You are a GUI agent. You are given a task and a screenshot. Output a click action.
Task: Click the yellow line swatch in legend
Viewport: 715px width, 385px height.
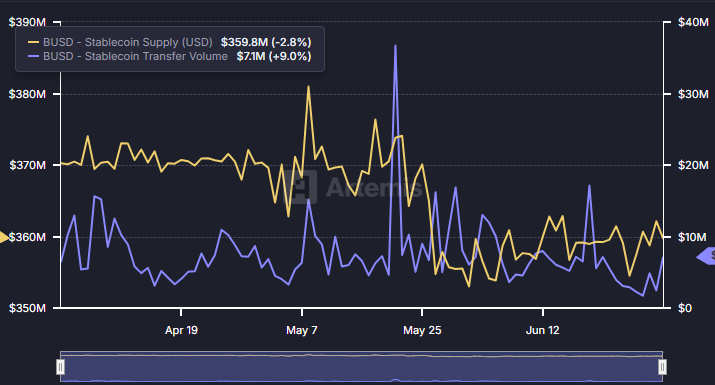click(x=33, y=42)
